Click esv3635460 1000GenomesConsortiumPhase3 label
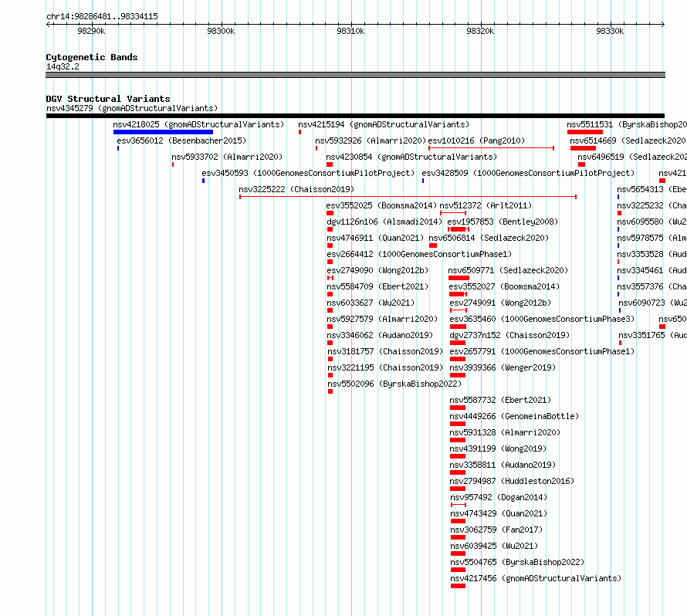Image resolution: width=687 pixels, height=616 pixels. 542,319
